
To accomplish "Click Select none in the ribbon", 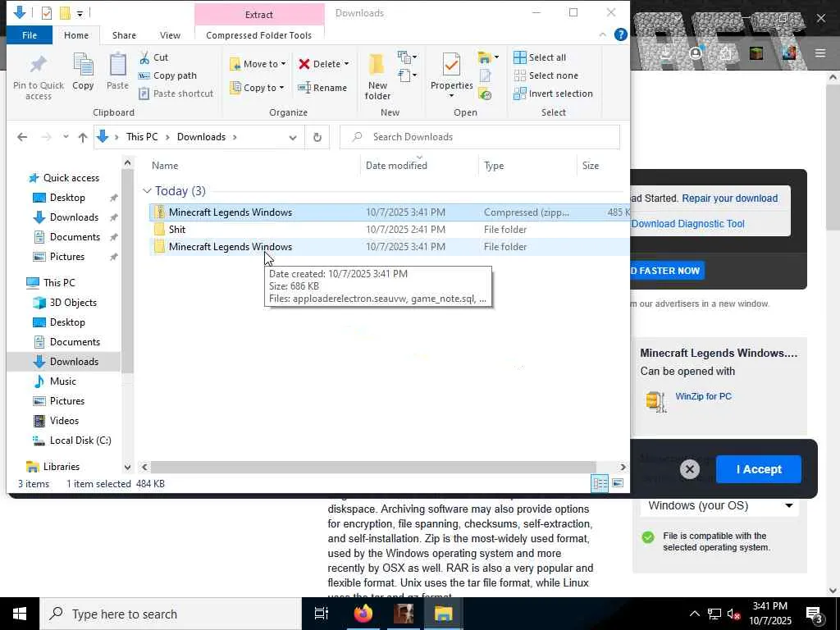I will pos(546,75).
